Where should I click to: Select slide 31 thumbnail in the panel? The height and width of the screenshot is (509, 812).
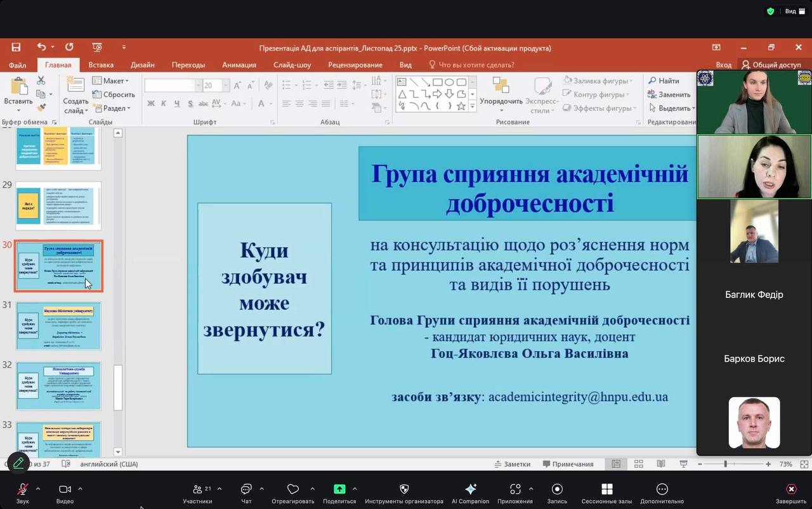point(58,326)
